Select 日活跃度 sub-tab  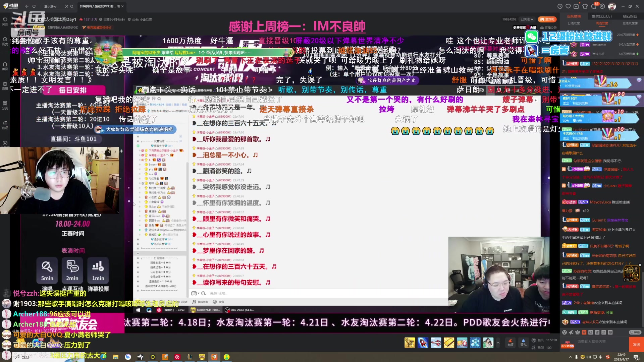pos(574,23)
